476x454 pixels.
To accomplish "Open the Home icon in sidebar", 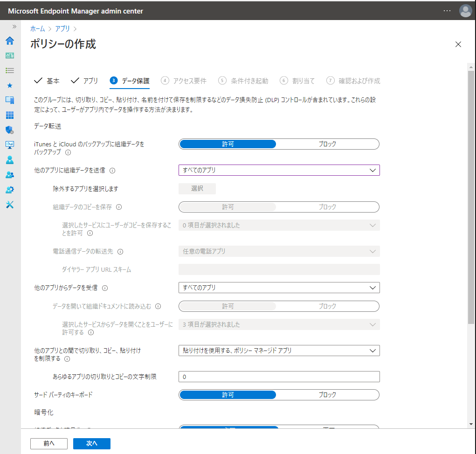I will (10, 41).
